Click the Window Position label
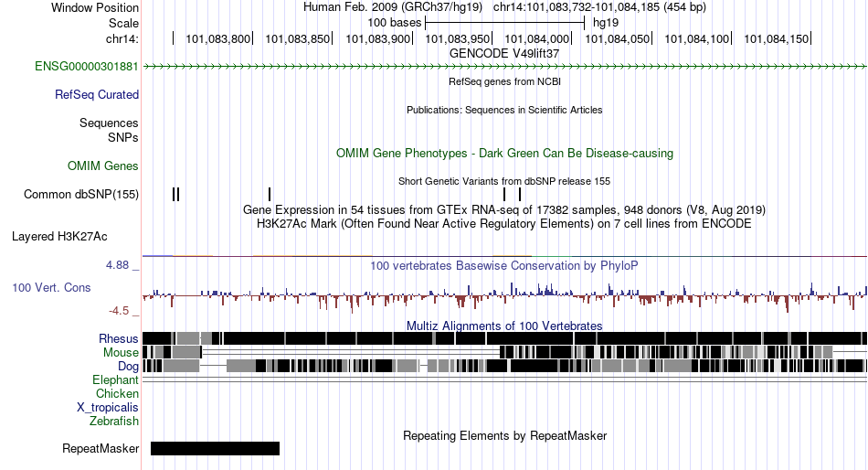Viewport: 868px width, 470px height. point(95,7)
